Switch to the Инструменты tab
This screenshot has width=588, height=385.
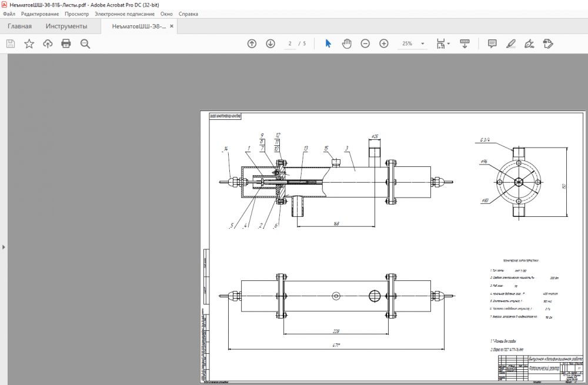(x=66, y=26)
